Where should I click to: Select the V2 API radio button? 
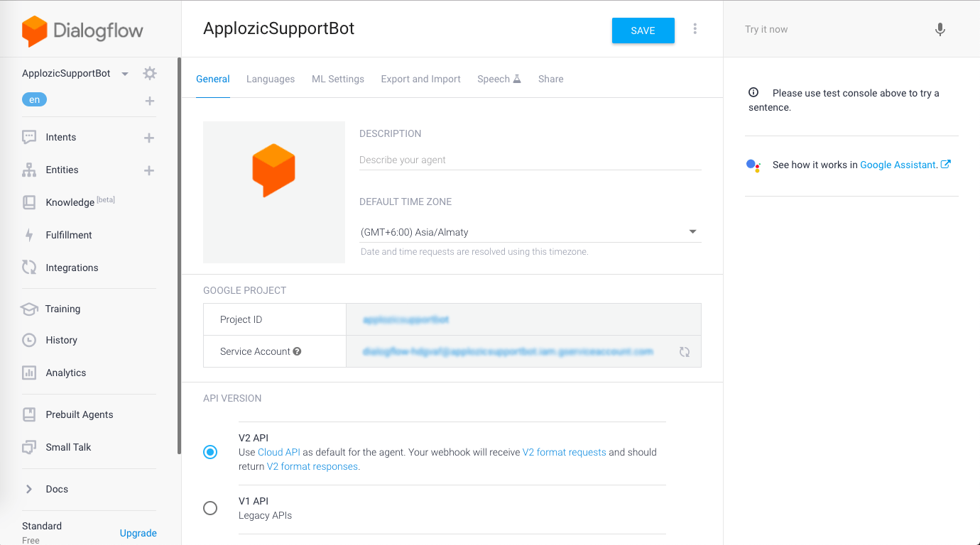pos(210,452)
